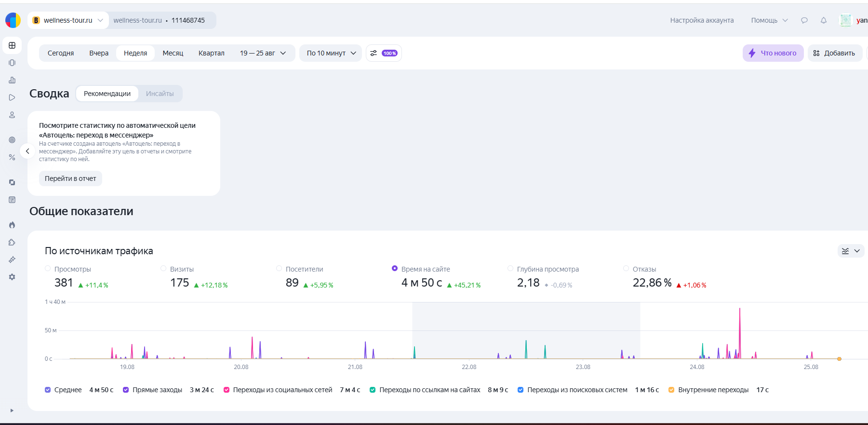The height and width of the screenshot is (425, 868).
Task: Toggle 'Переходы из социальных сетей' checkbox
Action: 227,390
